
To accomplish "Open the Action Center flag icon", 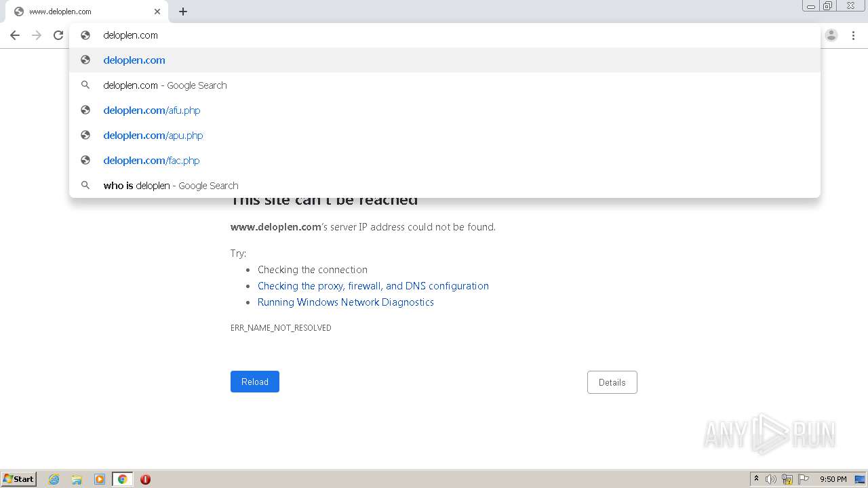I will pos(804,479).
